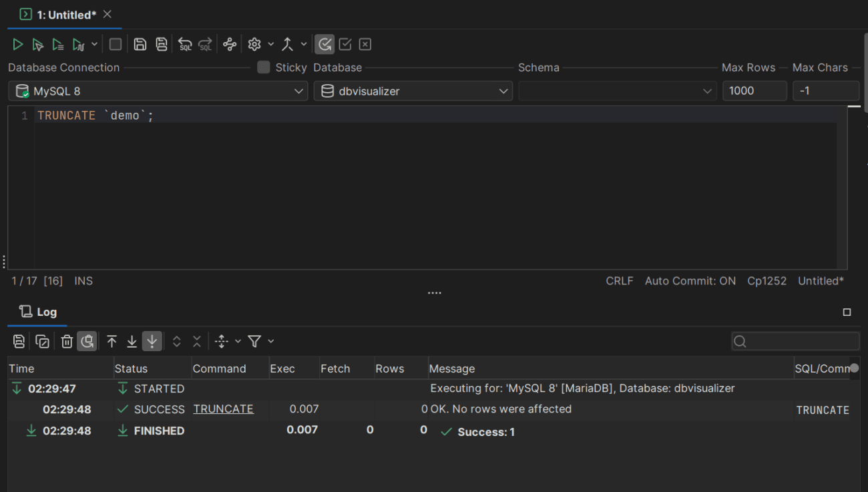The image size is (868, 492).
Task: Click the explain plan icon
Action: pyautogui.click(x=230, y=45)
